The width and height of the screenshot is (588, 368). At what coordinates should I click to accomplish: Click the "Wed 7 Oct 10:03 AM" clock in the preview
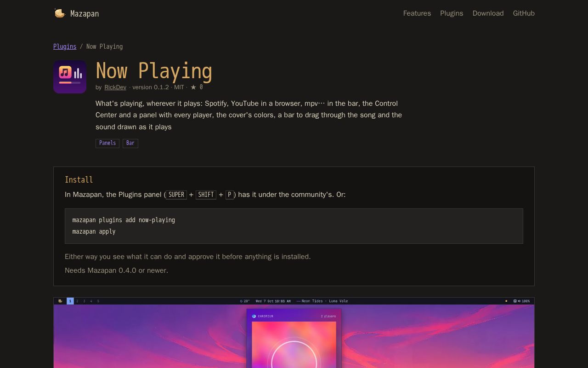pos(273,301)
